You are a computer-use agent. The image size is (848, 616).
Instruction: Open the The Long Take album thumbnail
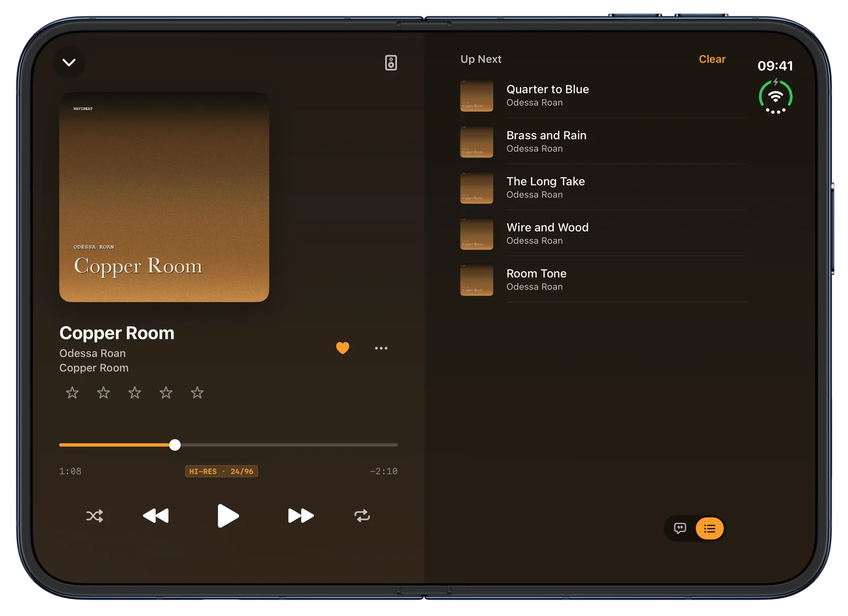[x=476, y=188]
